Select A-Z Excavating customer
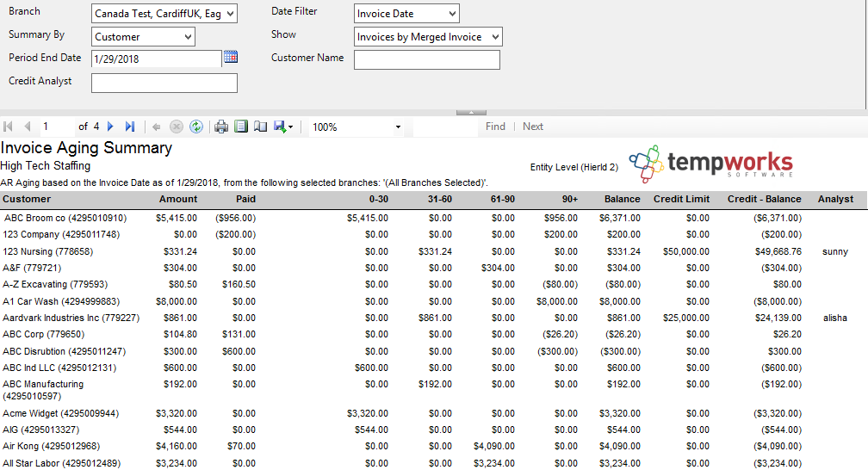868x476 pixels. click(x=55, y=285)
